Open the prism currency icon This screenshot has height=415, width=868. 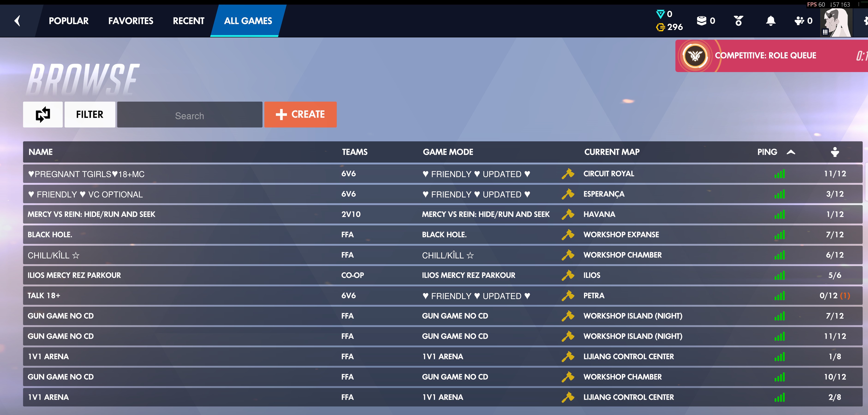[660, 14]
